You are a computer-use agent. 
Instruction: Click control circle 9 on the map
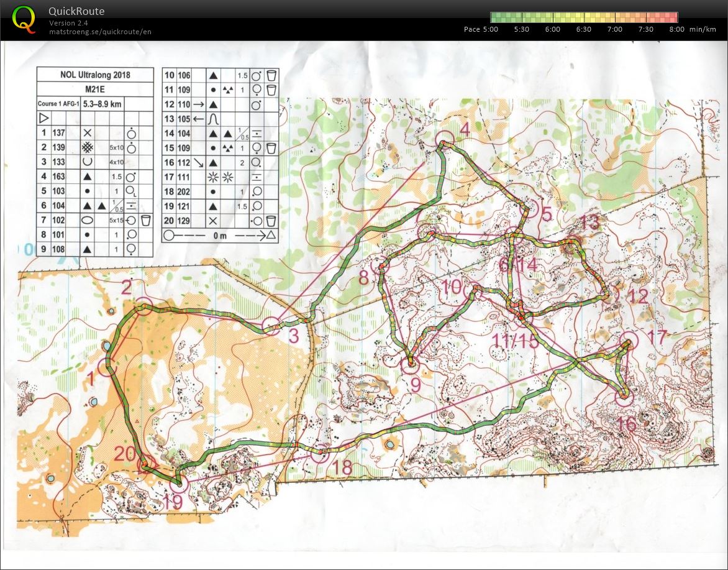(411, 365)
